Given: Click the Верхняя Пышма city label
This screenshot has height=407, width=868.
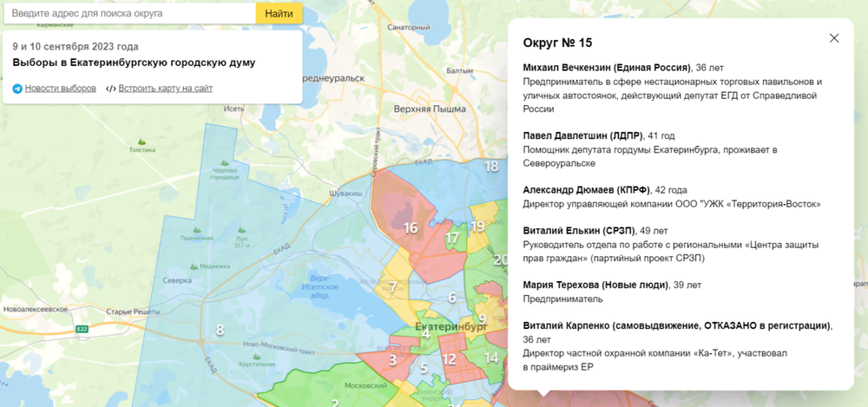Looking at the screenshot, I should coord(430,109).
